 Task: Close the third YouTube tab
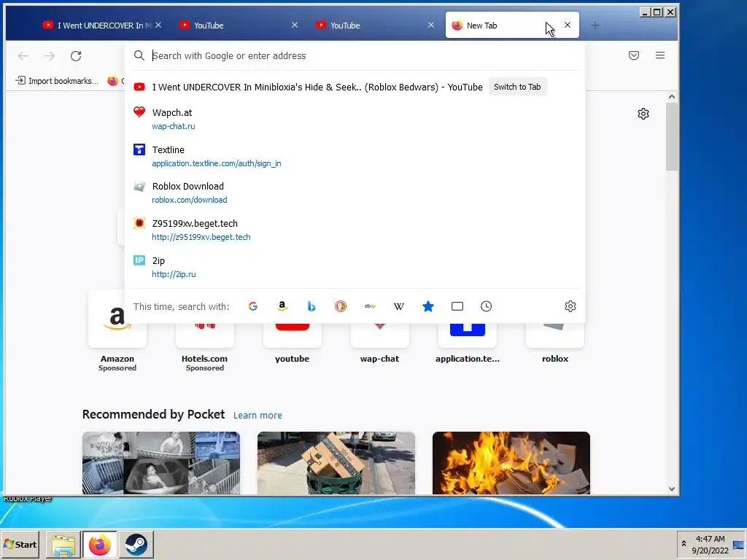coord(430,25)
